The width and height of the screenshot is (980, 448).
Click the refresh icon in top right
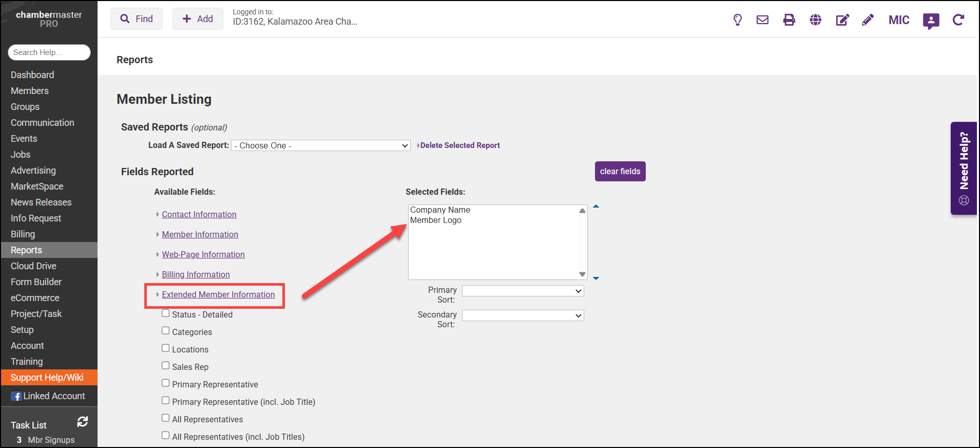coord(958,20)
